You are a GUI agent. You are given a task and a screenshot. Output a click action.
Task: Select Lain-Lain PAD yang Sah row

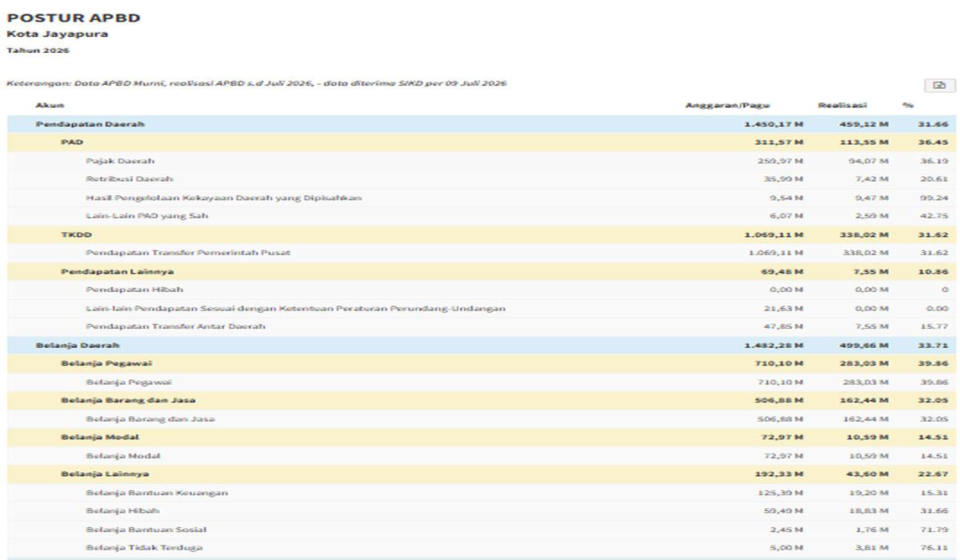click(482, 216)
